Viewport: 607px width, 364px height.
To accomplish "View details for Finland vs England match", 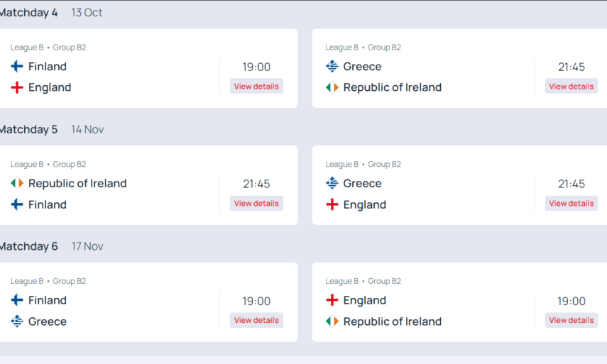I will click(x=256, y=87).
